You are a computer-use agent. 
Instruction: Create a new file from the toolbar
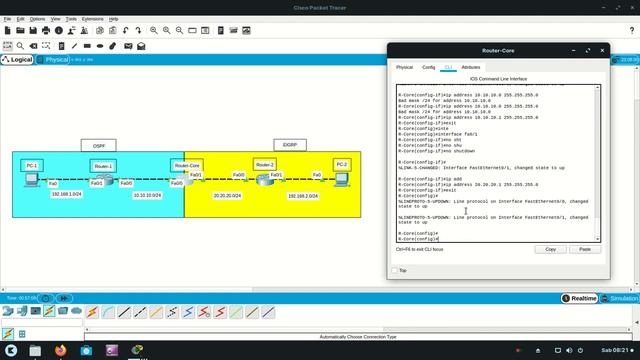tap(7, 30)
